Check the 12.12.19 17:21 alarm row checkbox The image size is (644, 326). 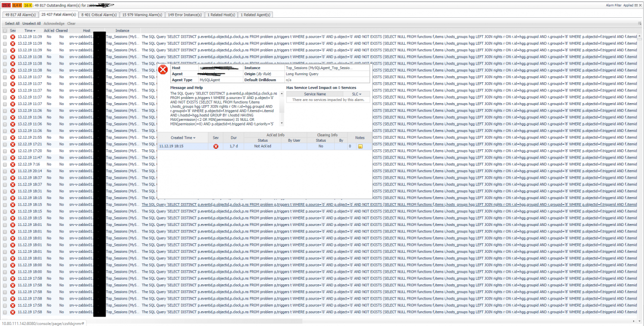pos(5,144)
